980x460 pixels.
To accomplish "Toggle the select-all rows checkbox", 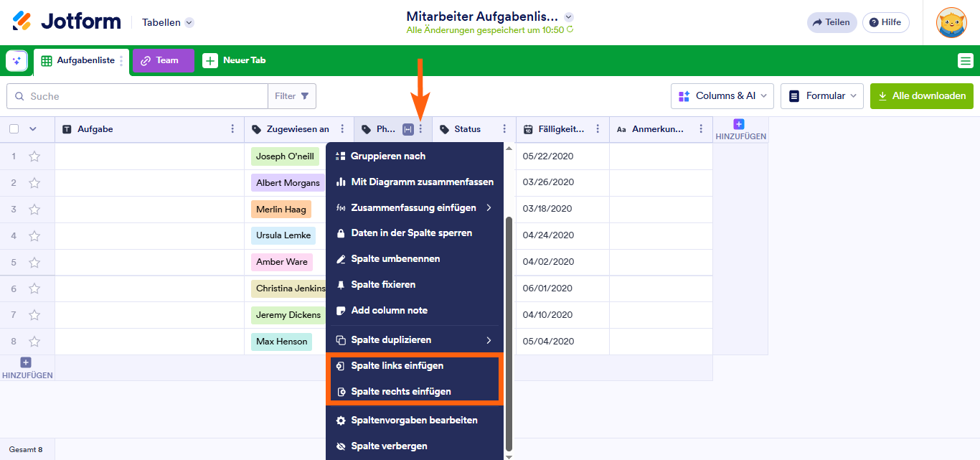I will tap(14, 129).
